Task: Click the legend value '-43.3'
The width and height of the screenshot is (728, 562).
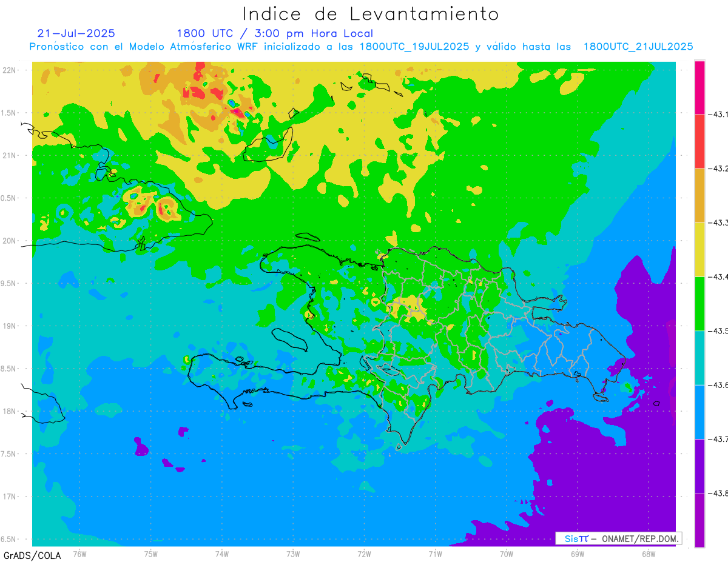Action: pyautogui.click(x=719, y=222)
